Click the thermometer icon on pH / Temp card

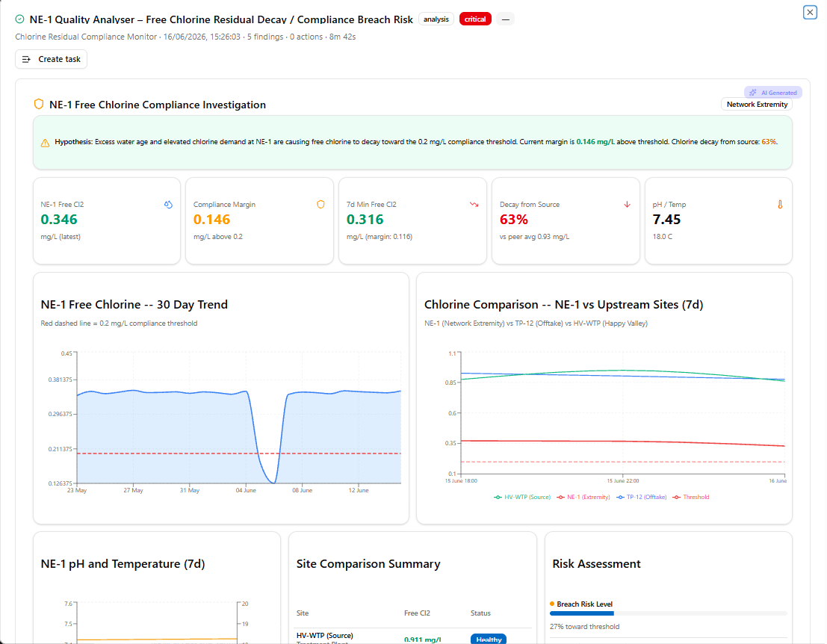780,205
